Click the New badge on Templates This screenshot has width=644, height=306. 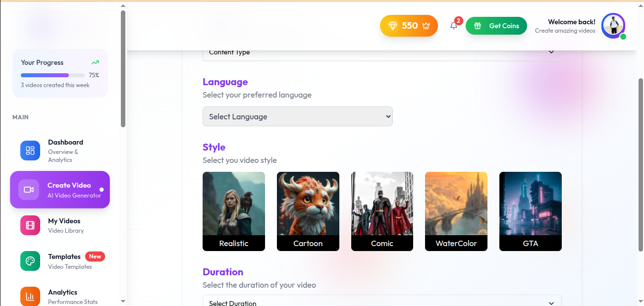click(x=95, y=256)
